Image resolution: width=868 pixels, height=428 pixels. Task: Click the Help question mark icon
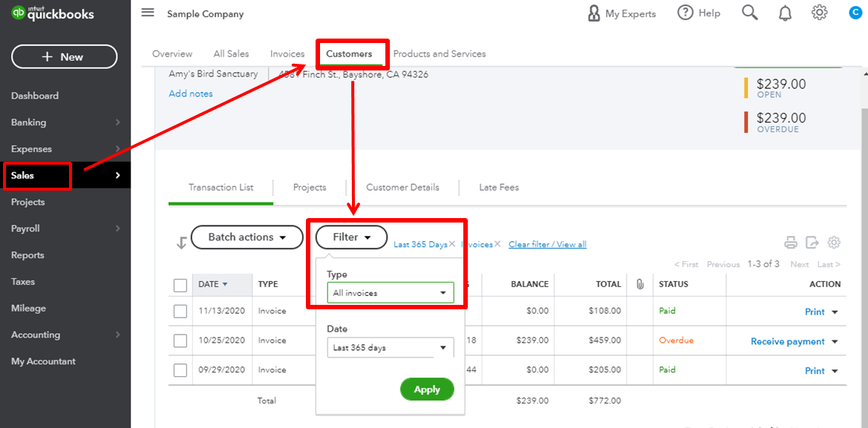tap(684, 13)
